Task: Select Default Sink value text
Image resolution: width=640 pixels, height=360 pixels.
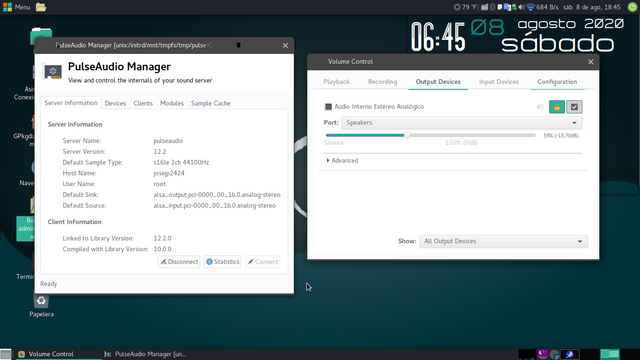Action: click(217, 195)
